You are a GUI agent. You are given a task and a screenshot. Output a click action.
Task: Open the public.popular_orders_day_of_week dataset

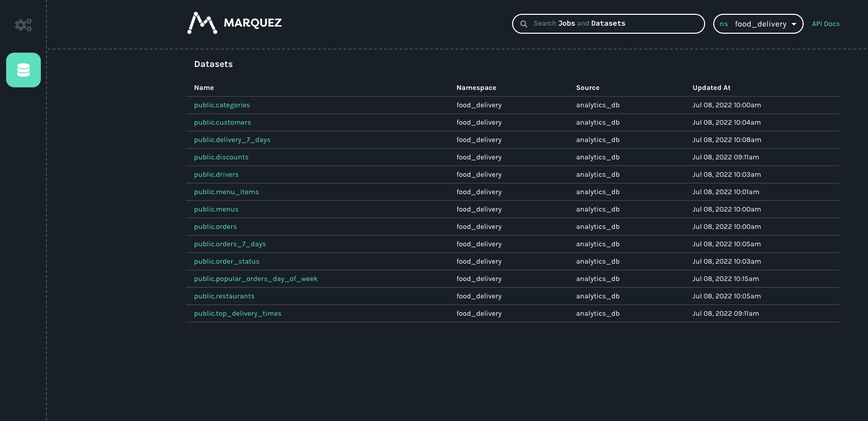(x=256, y=279)
